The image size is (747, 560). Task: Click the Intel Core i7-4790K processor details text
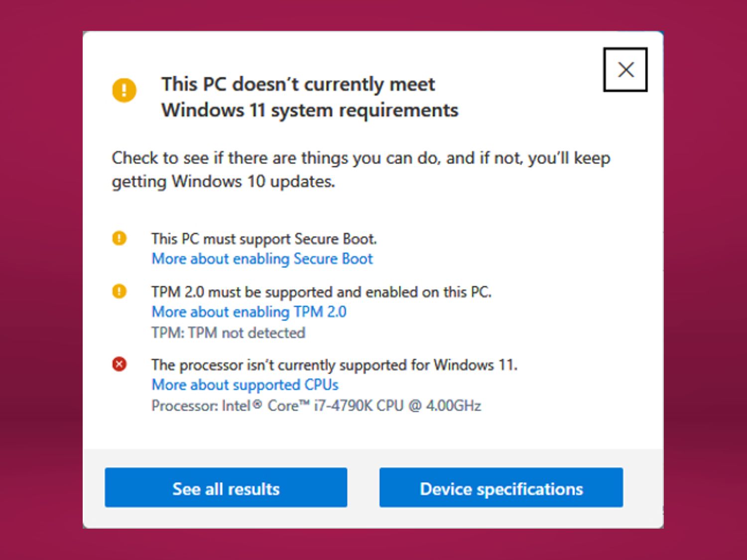(316, 406)
